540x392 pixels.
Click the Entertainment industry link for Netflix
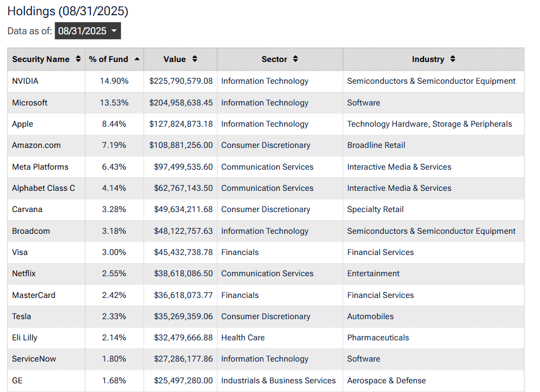click(x=373, y=273)
